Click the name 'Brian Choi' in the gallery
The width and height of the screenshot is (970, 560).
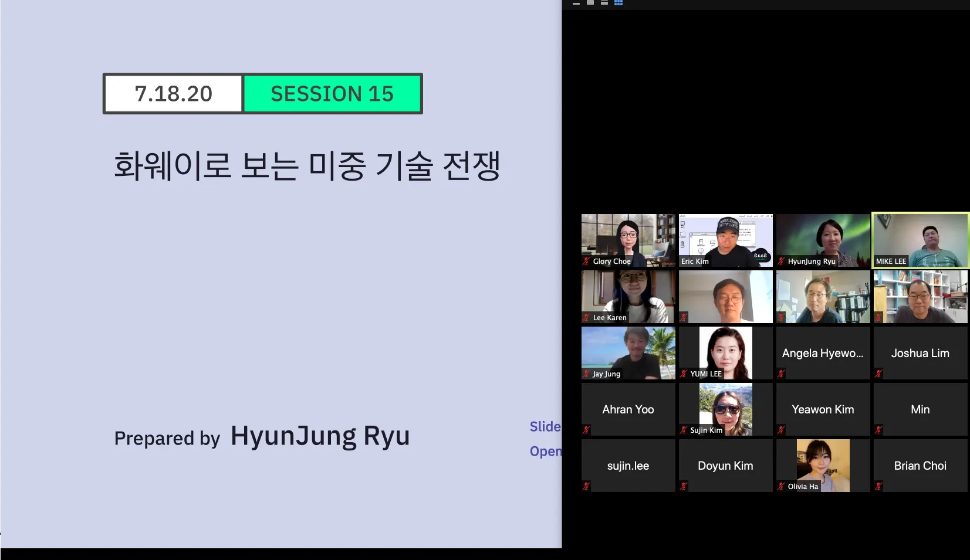(920, 466)
